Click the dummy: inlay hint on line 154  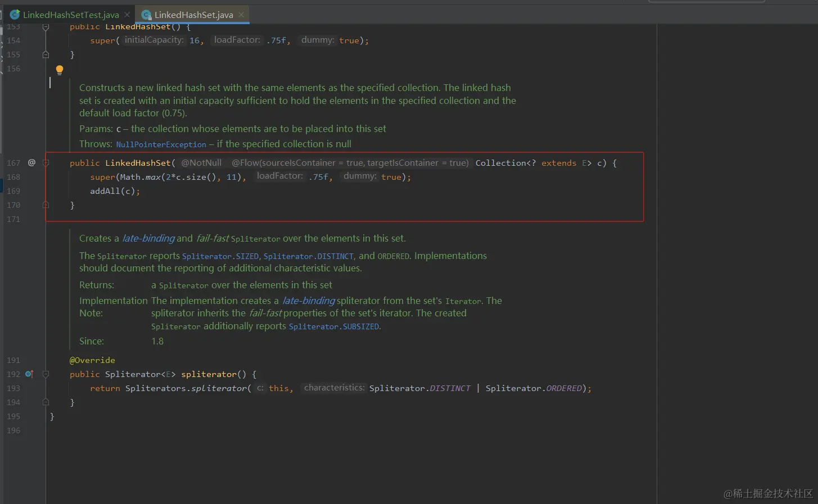point(318,40)
